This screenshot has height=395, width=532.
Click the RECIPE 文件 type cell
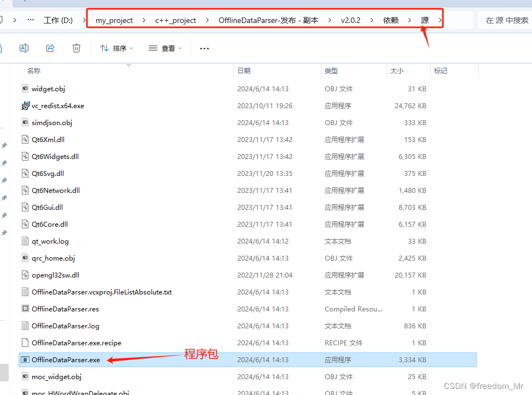pos(343,343)
